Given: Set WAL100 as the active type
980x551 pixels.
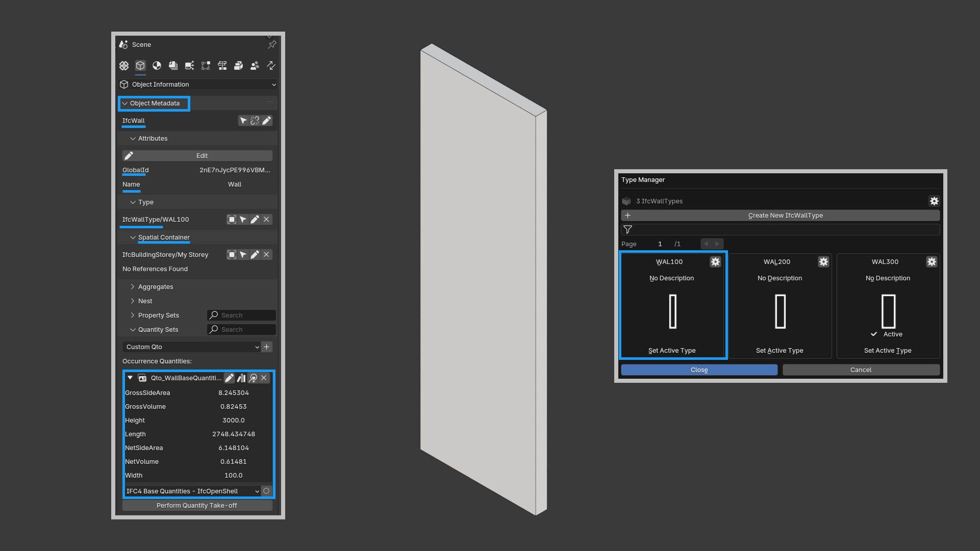Looking at the screenshot, I should click(672, 351).
